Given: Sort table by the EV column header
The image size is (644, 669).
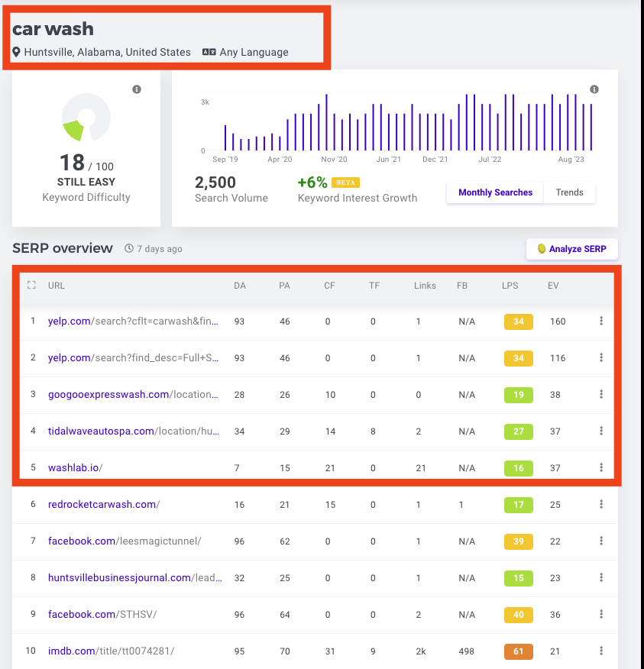Looking at the screenshot, I should pos(553,286).
